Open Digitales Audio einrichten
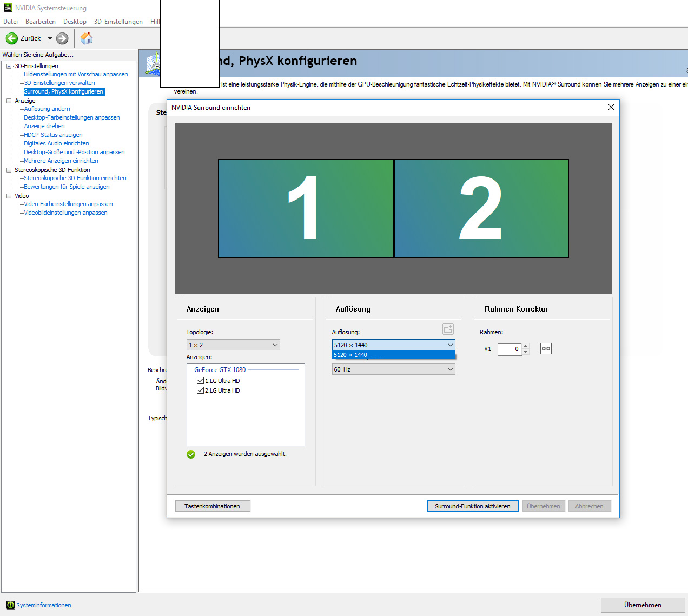The image size is (688, 616). tap(56, 143)
